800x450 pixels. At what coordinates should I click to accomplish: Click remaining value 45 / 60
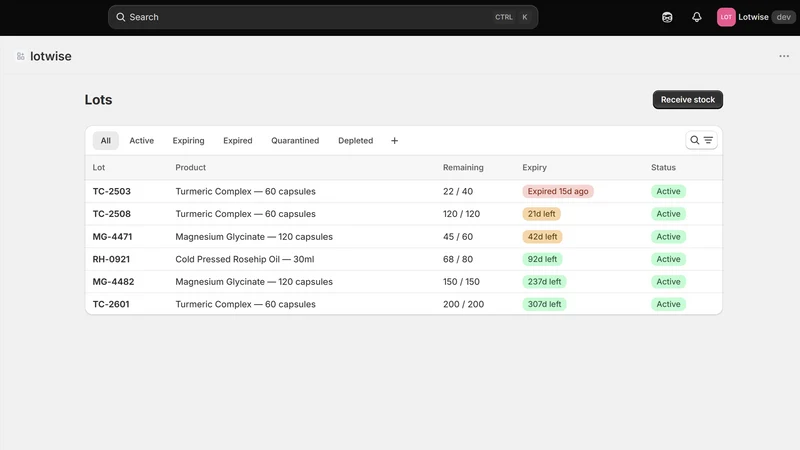pos(458,237)
